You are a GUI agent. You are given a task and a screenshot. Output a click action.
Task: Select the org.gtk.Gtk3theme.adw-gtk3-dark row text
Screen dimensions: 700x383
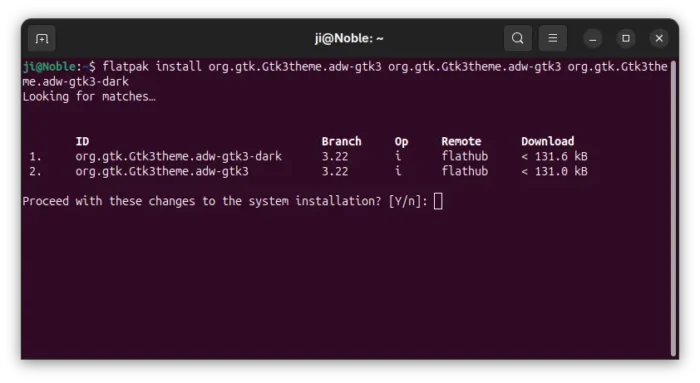click(178, 156)
